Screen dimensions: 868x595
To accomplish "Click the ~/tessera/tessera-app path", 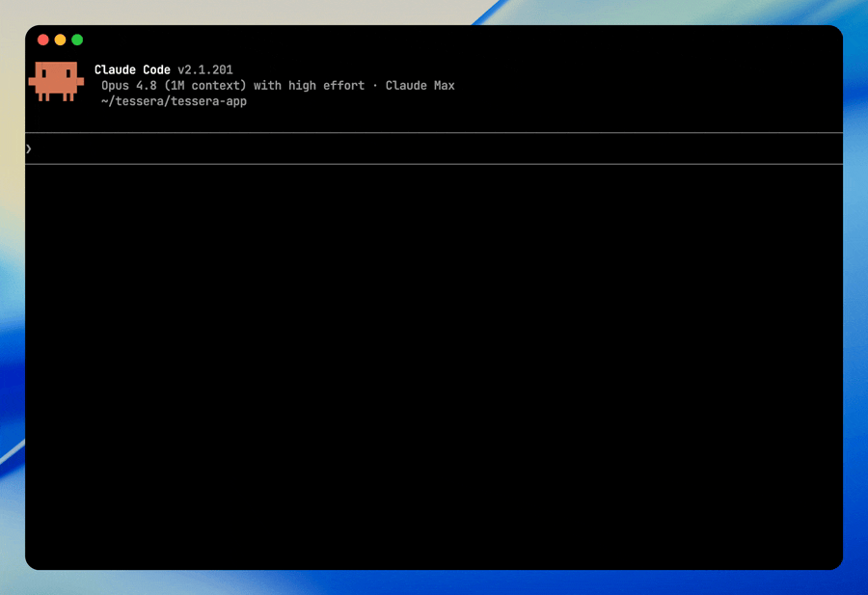I will coord(174,101).
